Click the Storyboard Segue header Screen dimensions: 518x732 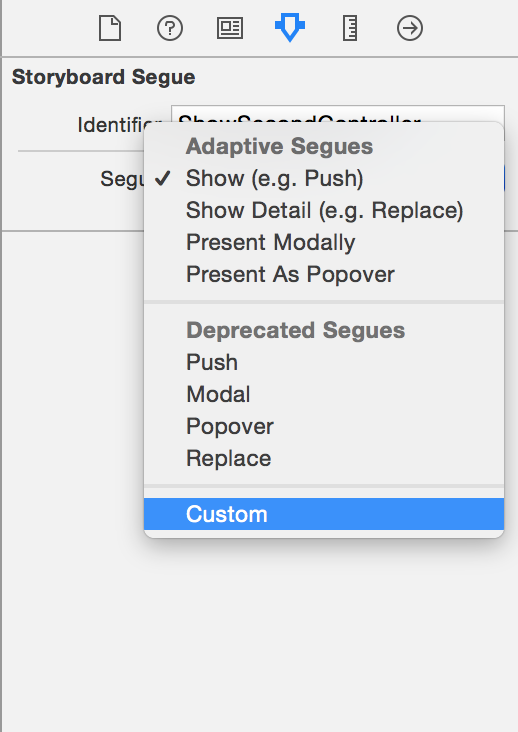click(x=104, y=77)
